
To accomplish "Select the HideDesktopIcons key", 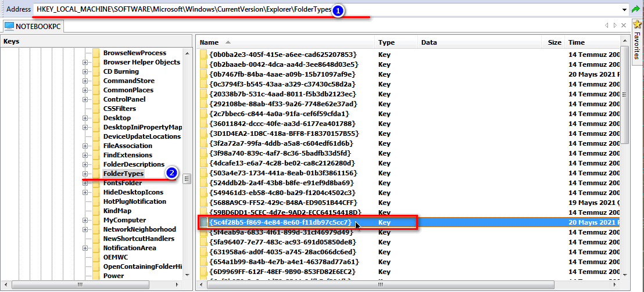I will [x=133, y=192].
